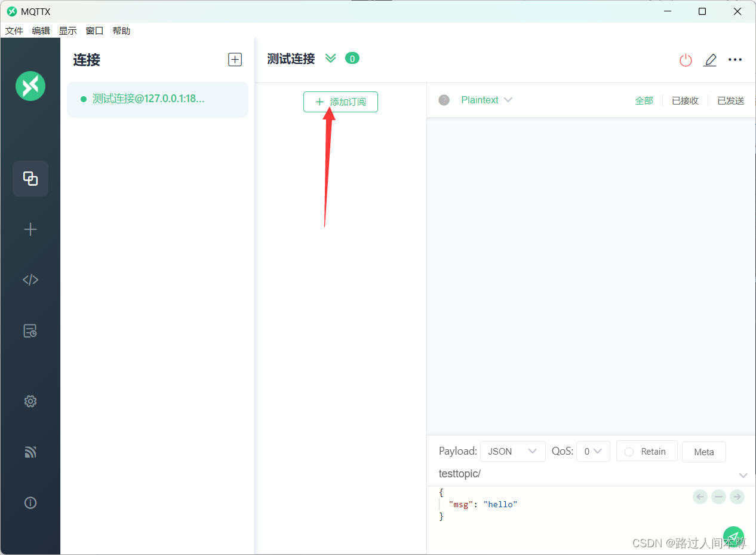The height and width of the screenshot is (555, 756).
Task: Click the new connection icon beside 连接
Action: coord(235,59)
